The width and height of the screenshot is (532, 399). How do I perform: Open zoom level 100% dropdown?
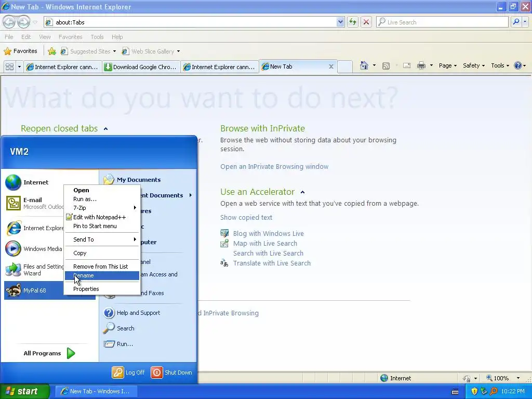518,378
